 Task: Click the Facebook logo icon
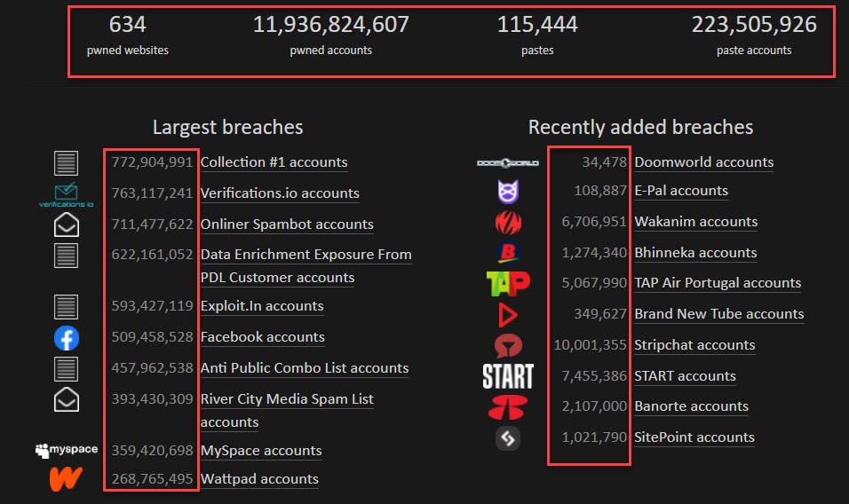[67, 338]
